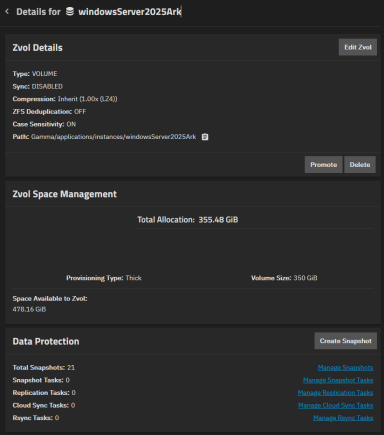384x435 pixels.
Task: Click the zvol stack icon beside the title
Action: tap(70, 12)
